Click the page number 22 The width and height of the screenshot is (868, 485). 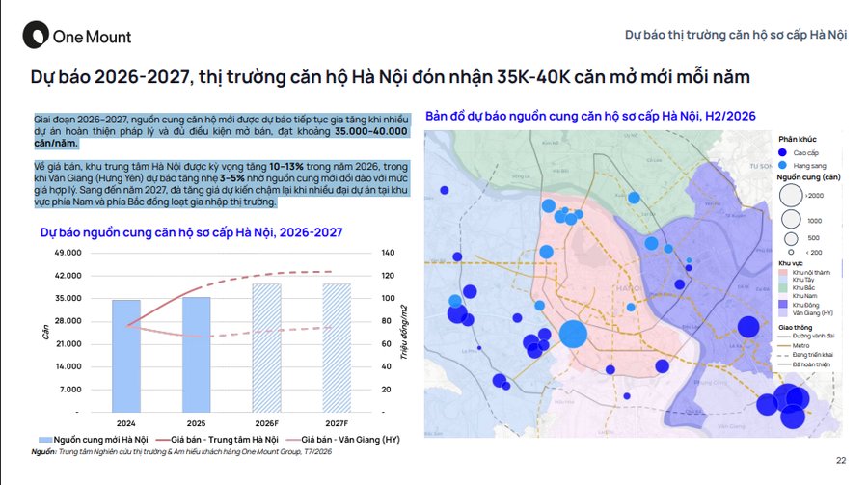(841, 460)
